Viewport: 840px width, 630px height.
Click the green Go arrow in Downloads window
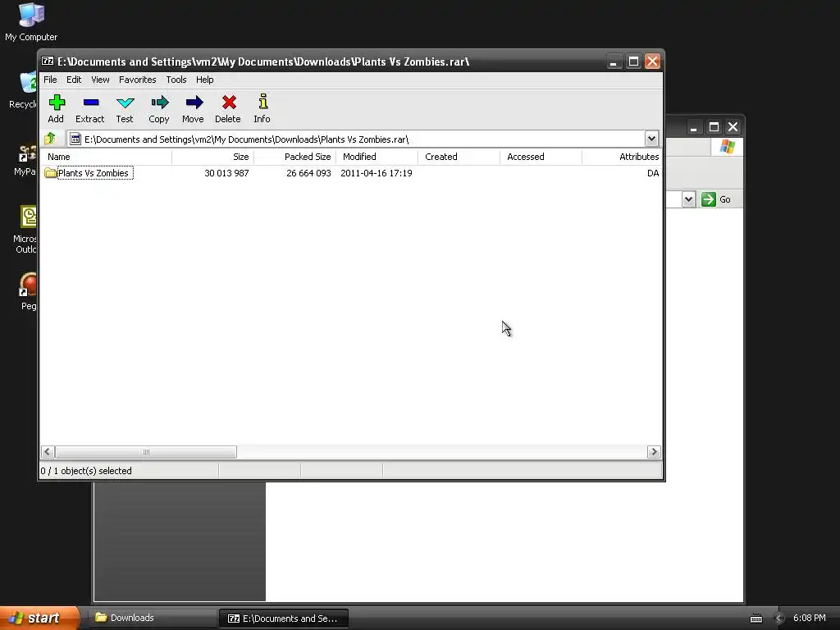point(708,199)
